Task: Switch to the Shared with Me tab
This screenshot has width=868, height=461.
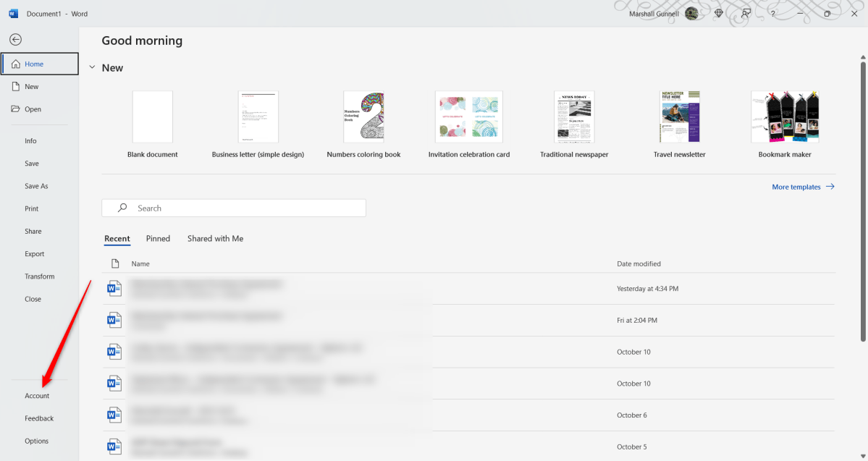Action: pyautogui.click(x=215, y=239)
